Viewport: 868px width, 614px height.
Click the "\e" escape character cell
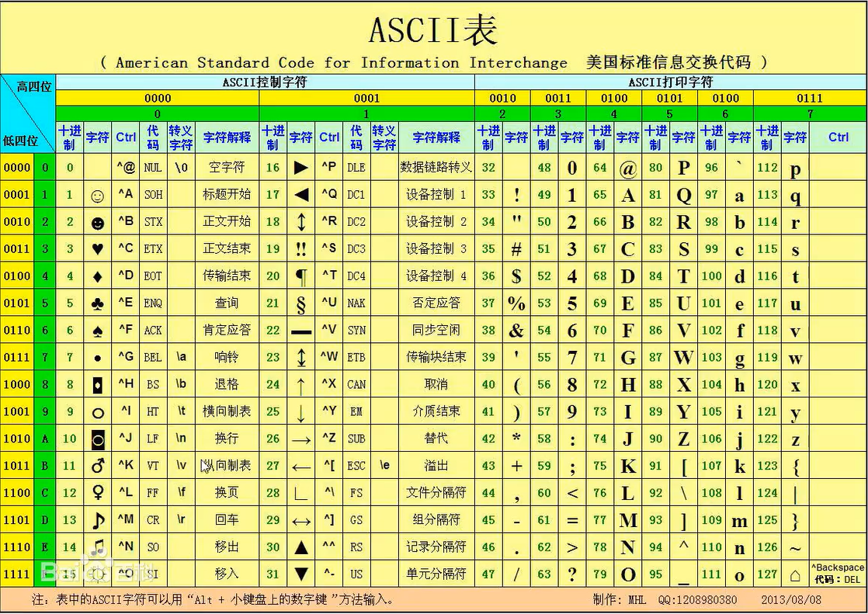[x=385, y=465]
